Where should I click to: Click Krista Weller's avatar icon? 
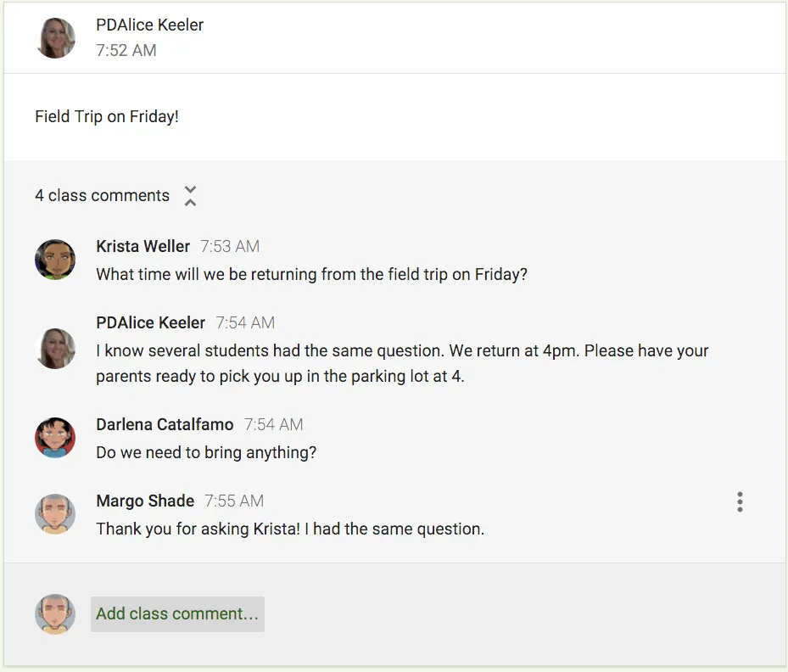point(55,260)
